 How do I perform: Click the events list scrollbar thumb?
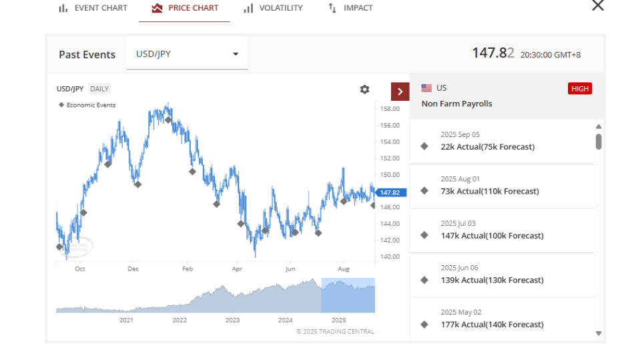(x=599, y=142)
